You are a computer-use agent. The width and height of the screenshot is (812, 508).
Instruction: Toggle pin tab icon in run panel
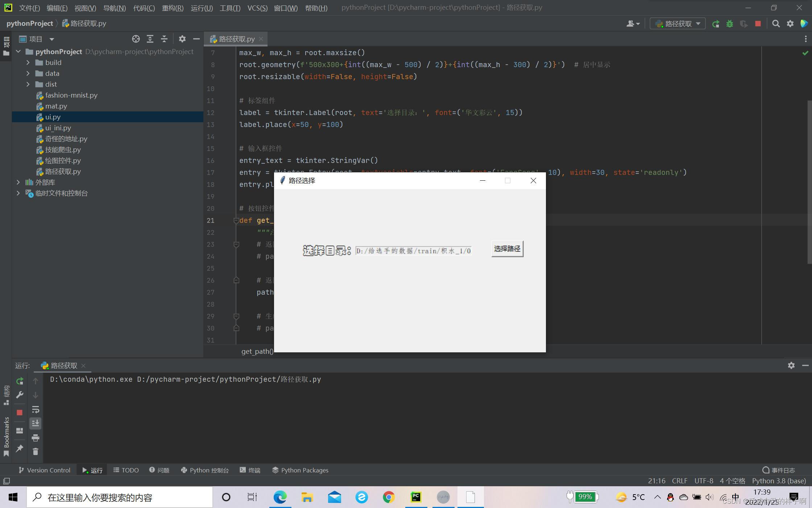pyautogui.click(x=20, y=448)
